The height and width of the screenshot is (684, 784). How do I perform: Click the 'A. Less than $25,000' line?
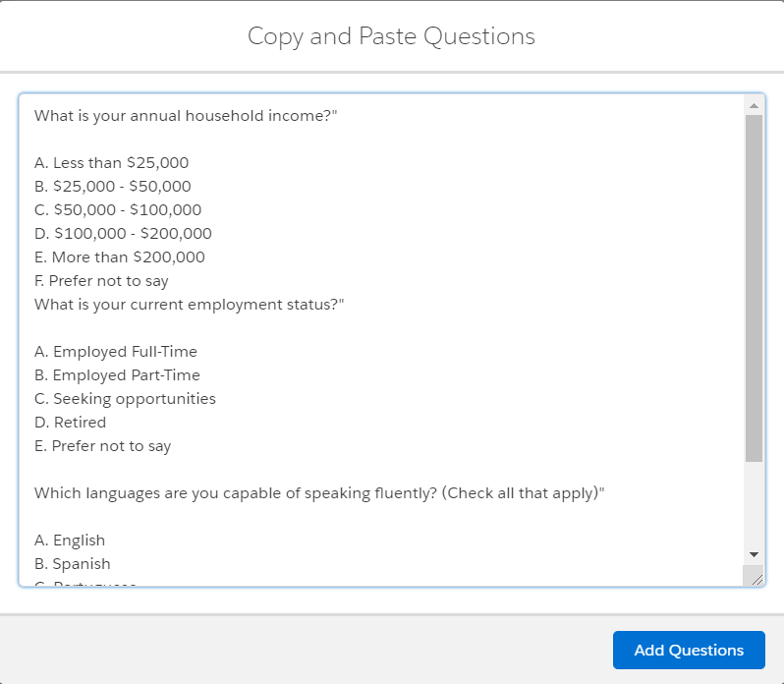click(111, 163)
